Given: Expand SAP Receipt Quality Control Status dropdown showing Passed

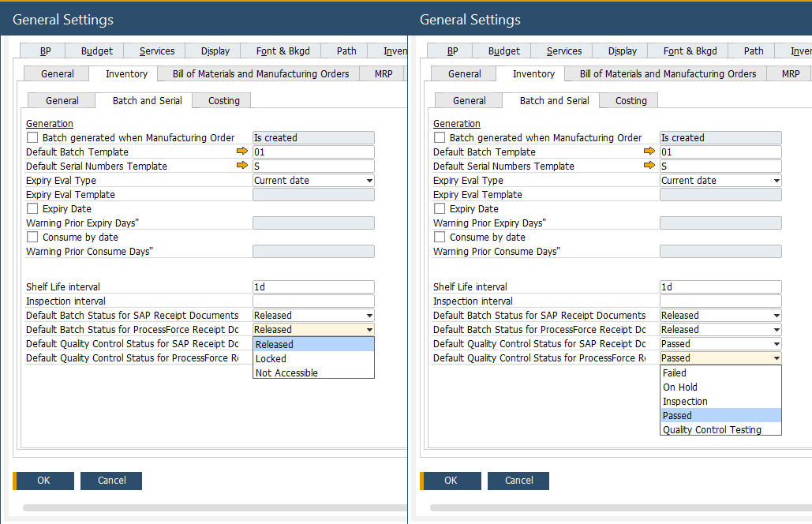Looking at the screenshot, I should click(776, 344).
